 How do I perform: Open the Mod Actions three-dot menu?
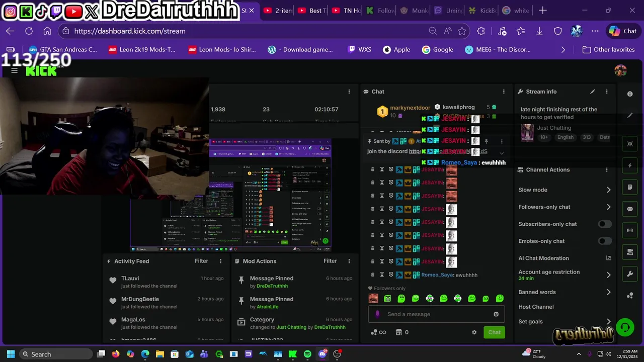pyautogui.click(x=349, y=261)
